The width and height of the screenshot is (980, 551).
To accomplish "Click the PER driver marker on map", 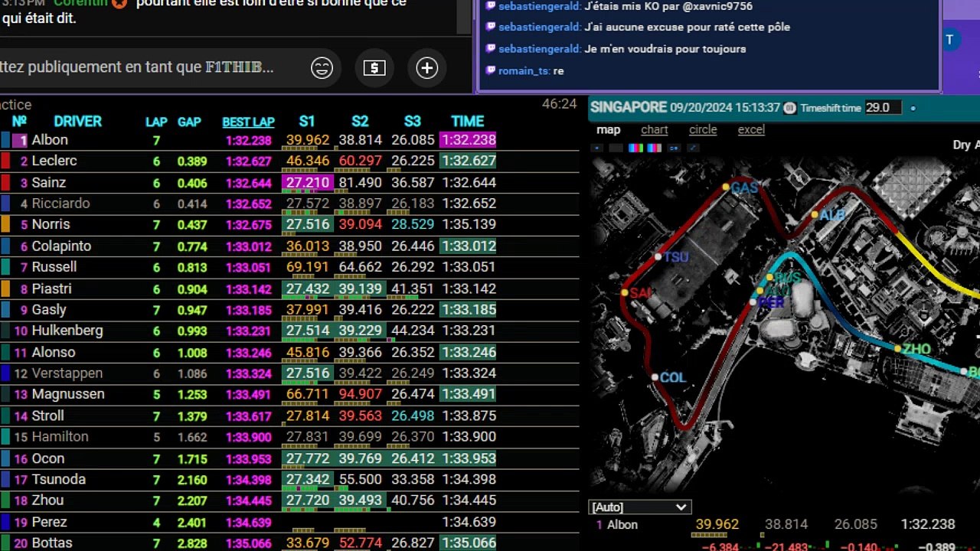I will coord(753,302).
